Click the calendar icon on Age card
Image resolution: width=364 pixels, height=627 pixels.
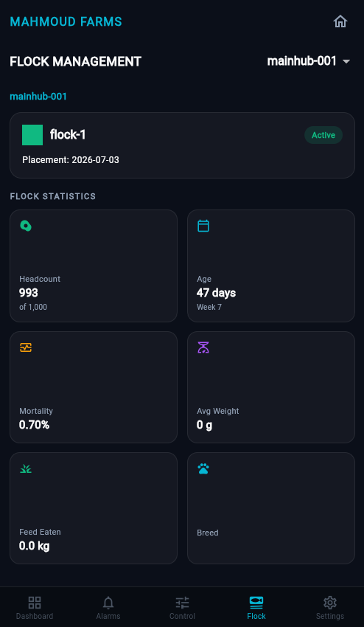(203, 226)
